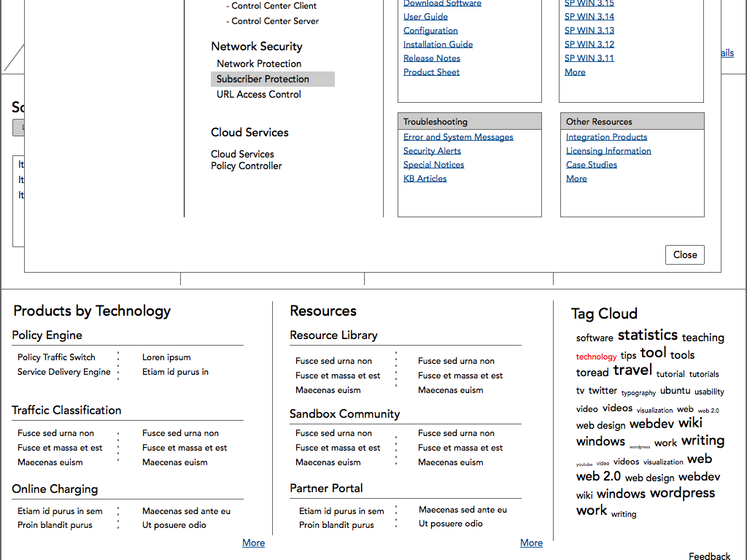Screen dimensions: 747x560
Task: Open Error and System Messages link
Action: point(458,137)
